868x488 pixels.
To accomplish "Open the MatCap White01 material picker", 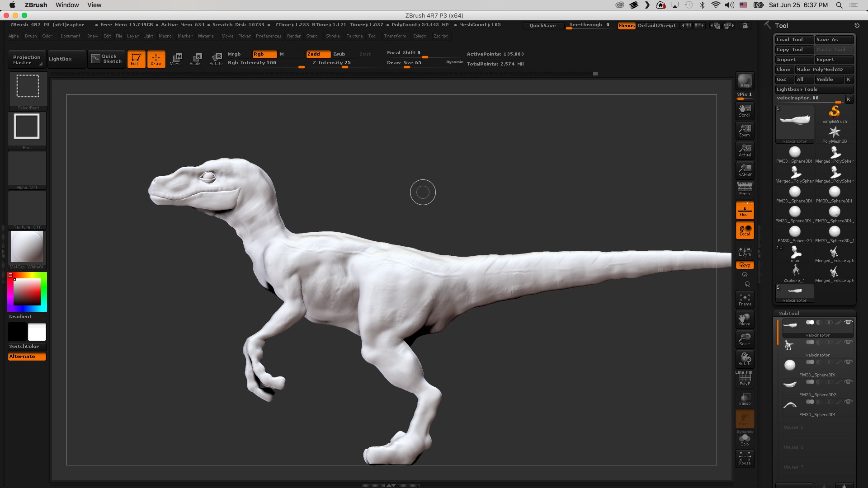I will tap(27, 249).
